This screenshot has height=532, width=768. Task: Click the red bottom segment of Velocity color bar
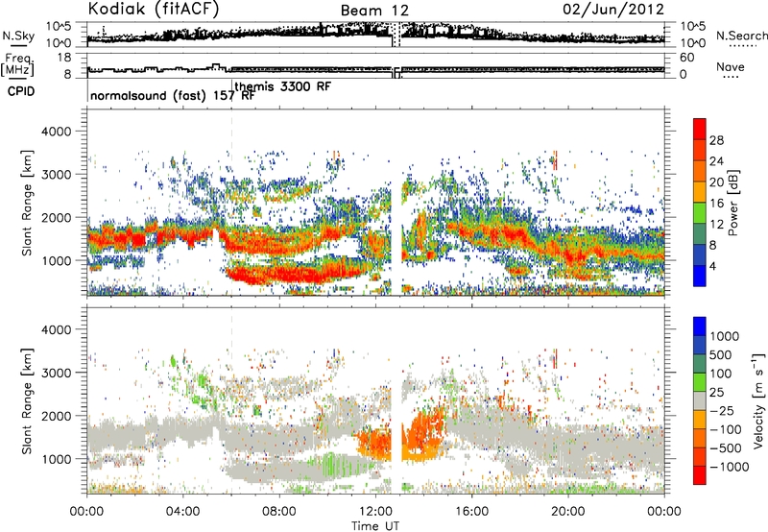(x=700, y=475)
